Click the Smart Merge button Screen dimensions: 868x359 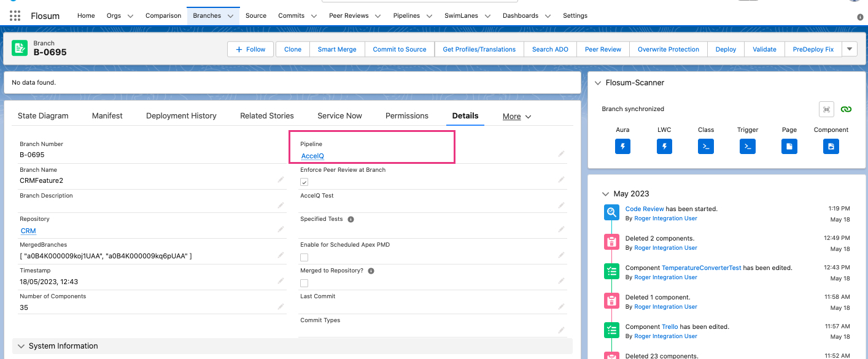coord(336,49)
